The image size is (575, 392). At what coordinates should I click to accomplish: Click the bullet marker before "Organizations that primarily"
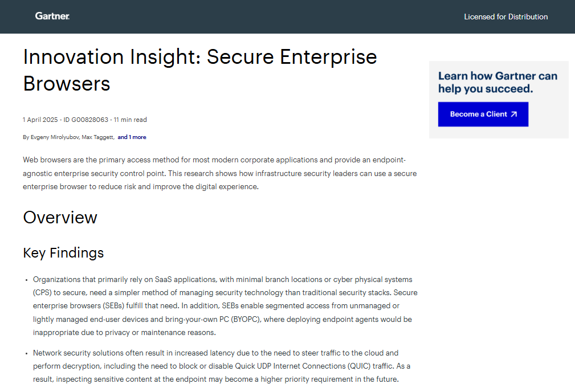click(x=26, y=280)
